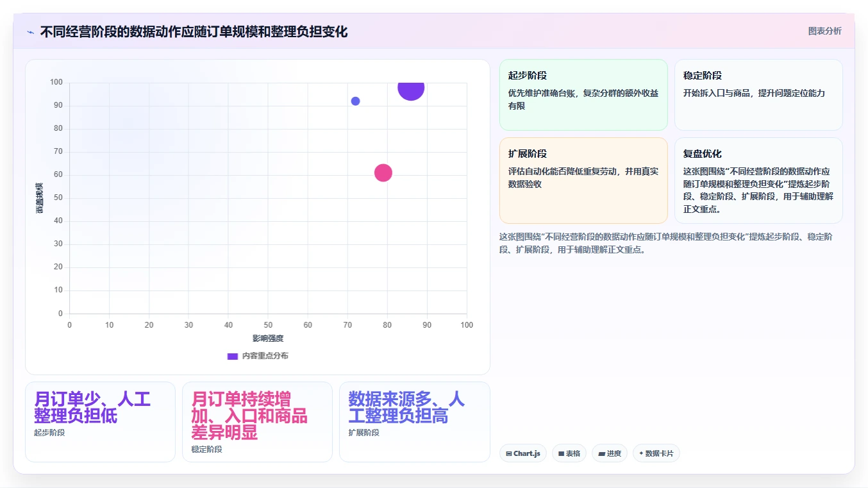Viewport: 868px width, 488px height.
Task: Click the 50 tick on the x-axis
Action: pyautogui.click(x=268, y=325)
